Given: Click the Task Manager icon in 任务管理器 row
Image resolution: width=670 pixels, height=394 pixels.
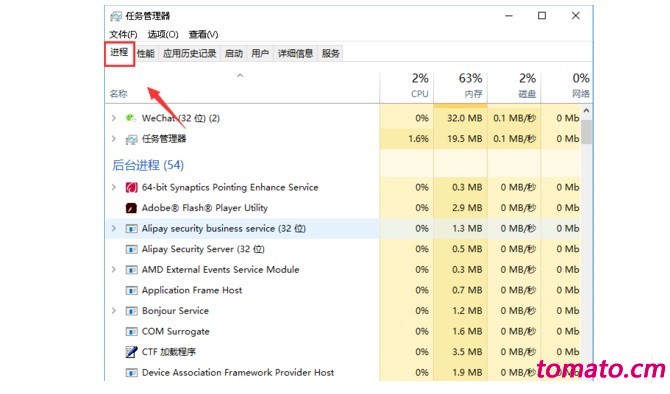Looking at the screenshot, I should (x=131, y=139).
